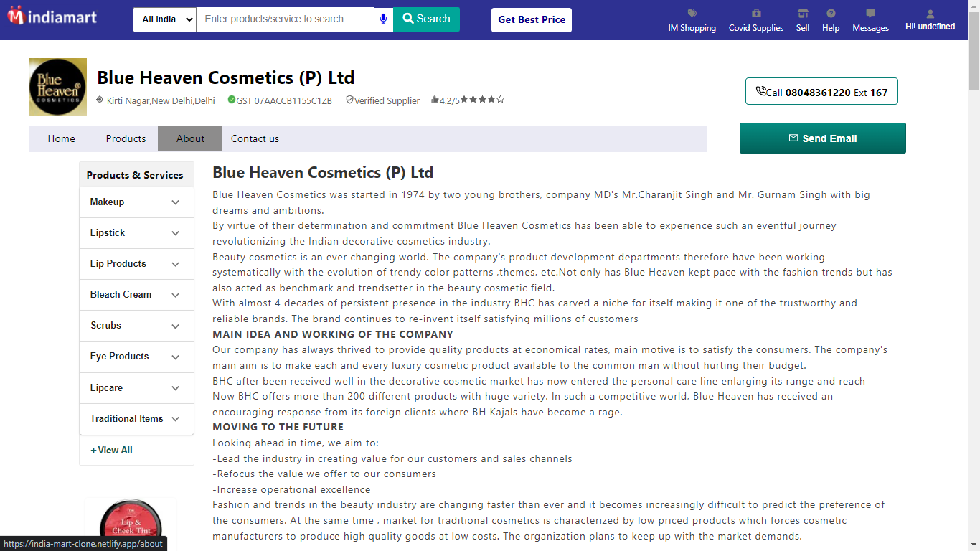980x551 pixels.
Task: Focus the product search input field
Action: [285, 19]
